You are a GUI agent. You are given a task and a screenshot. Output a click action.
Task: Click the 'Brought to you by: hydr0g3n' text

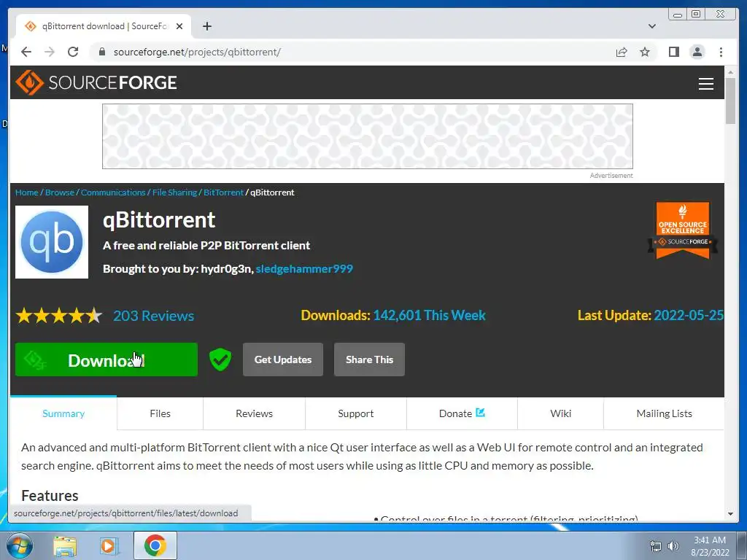pos(178,268)
